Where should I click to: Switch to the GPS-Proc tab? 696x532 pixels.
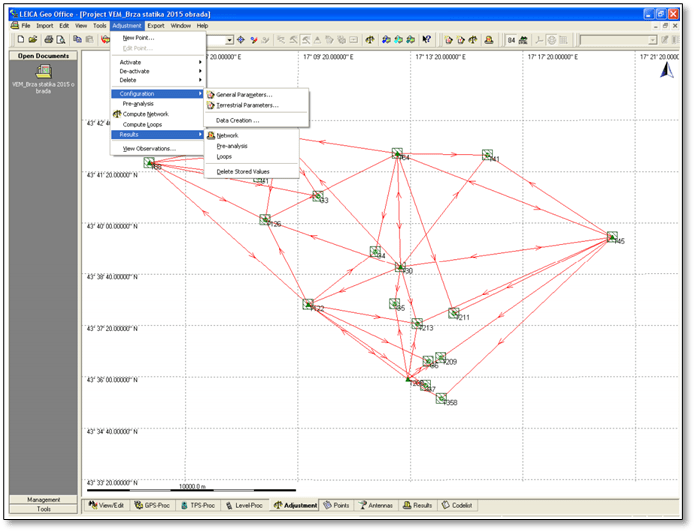click(153, 506)
